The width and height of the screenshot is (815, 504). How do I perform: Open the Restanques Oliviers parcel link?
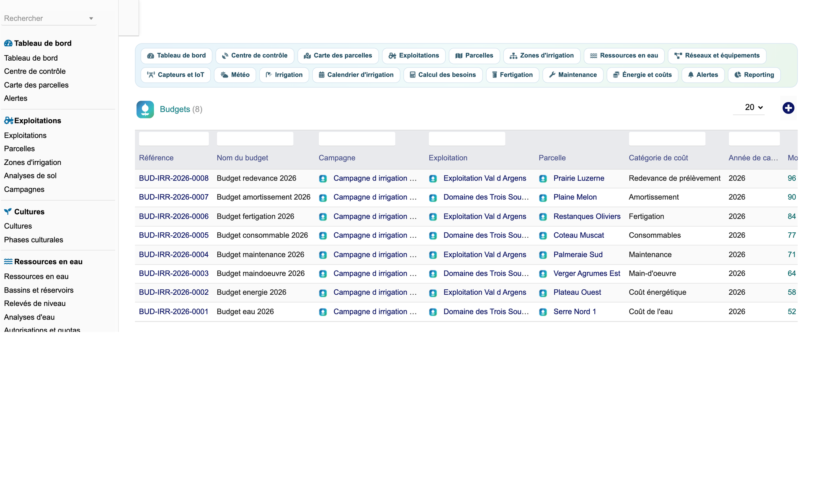click(587, 216)
